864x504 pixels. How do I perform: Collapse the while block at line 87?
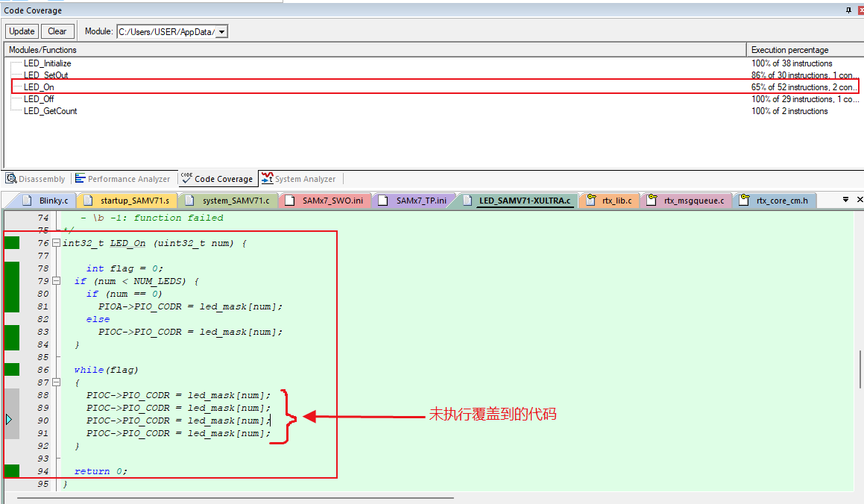click(56, 382)
